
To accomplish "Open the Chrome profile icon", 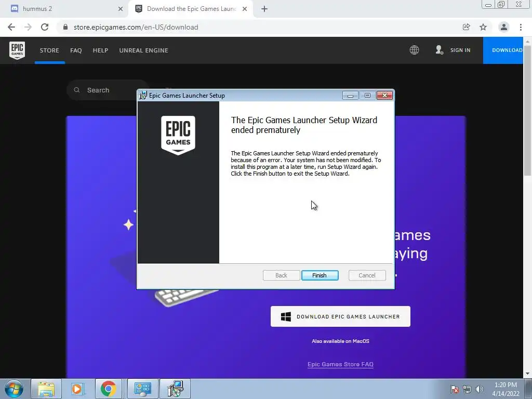I will coord(503,27).
